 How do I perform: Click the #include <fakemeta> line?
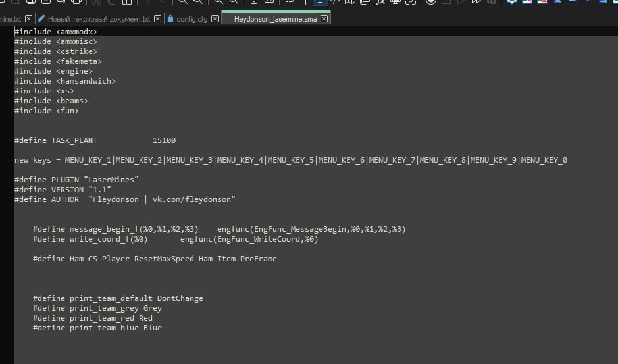tap(58, 61)
